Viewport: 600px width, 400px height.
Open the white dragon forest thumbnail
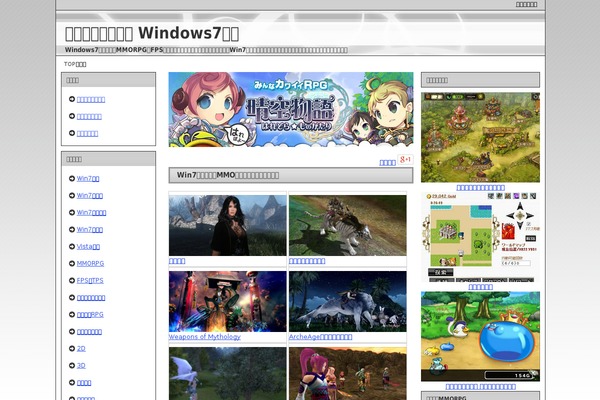[x=227, y=374]
